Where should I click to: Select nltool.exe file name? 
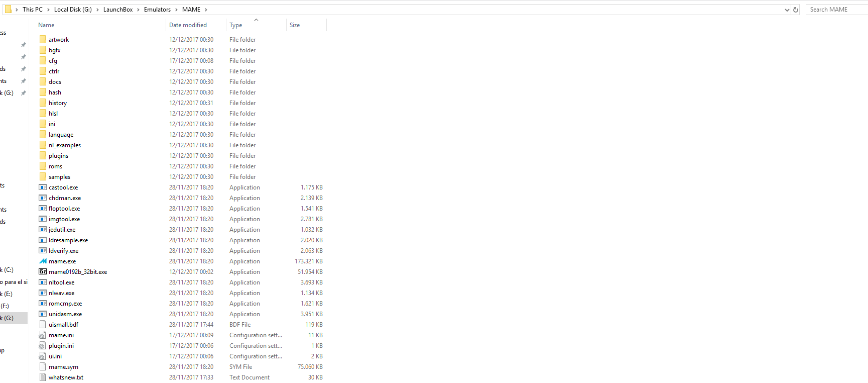[x=61, y=282]
